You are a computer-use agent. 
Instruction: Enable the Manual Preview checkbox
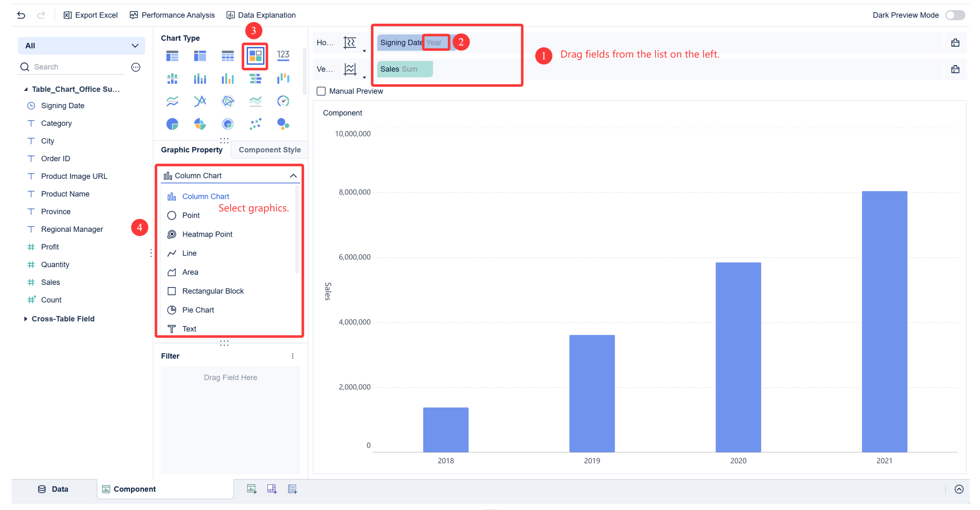pos(321,91)
